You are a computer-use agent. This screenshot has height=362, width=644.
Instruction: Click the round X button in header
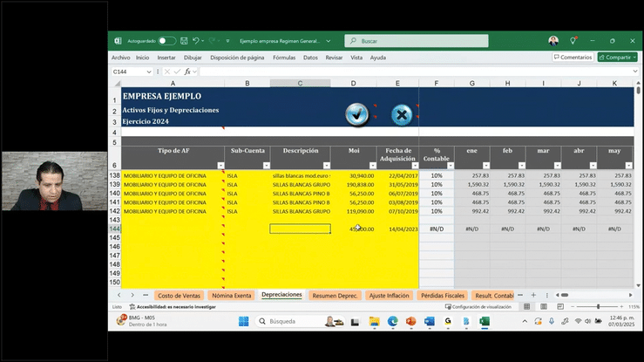[x=401, y=113]
